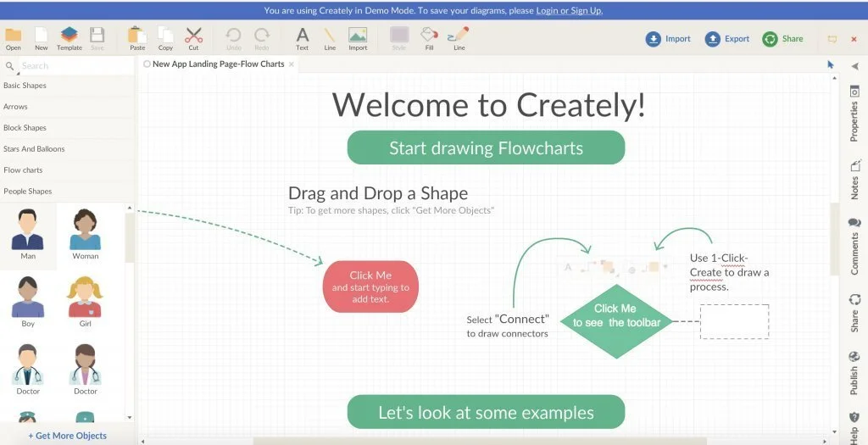This screenshot has height=445, width=868.
Task: Click the Start drawing Flowcharts banner
Action: tap(486, 147)
